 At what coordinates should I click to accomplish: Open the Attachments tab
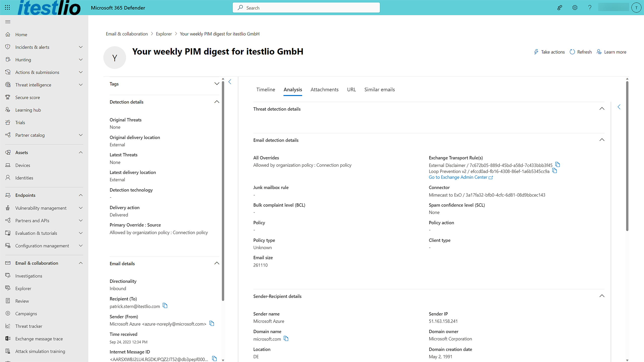tap(324, 89)
